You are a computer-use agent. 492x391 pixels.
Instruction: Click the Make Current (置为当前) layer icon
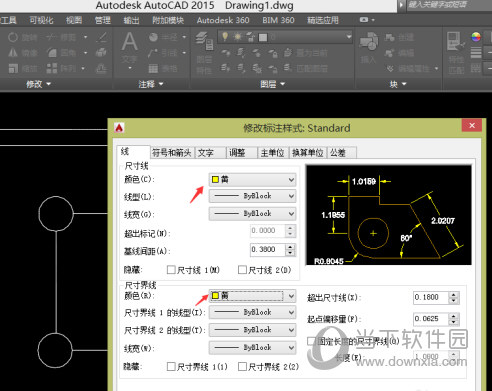(x=288, y=53)
